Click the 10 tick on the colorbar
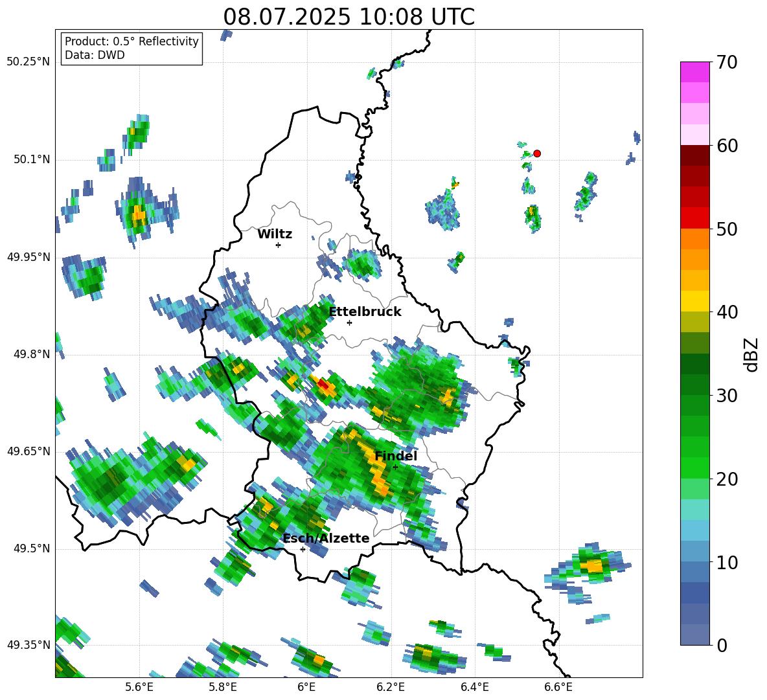 point(727,562)
